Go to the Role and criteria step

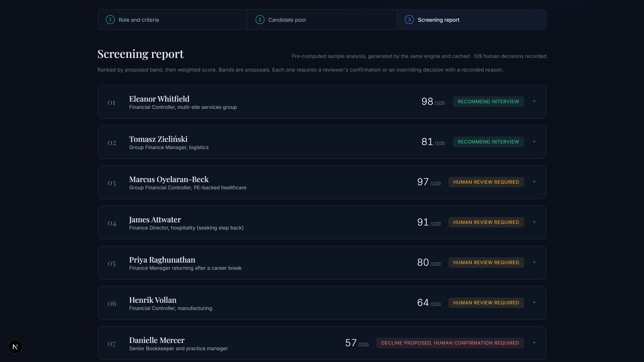click(x=172, y=20)
